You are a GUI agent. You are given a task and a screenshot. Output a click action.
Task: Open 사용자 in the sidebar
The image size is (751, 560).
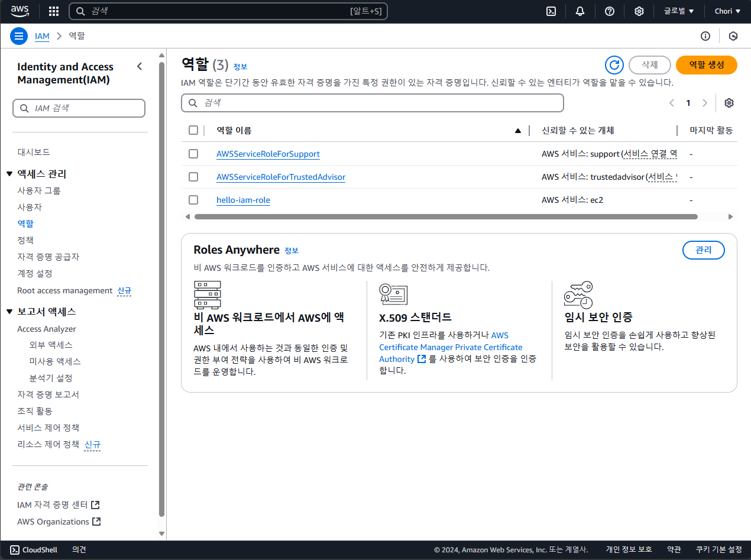pyautogui.click(x=30, y=207)
